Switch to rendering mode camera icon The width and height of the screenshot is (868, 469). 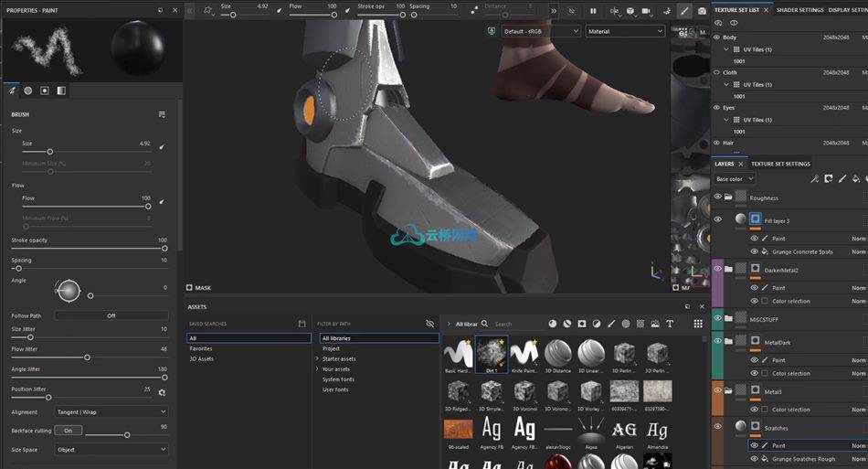(702, 11)
